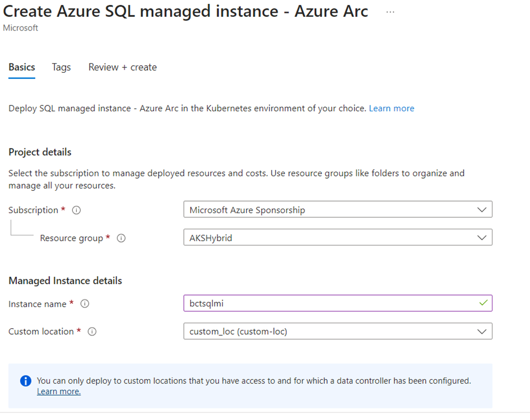This screenshot has width=530, height=420.
Task: Open the Learn more link after the description
Action: [391, 109]
